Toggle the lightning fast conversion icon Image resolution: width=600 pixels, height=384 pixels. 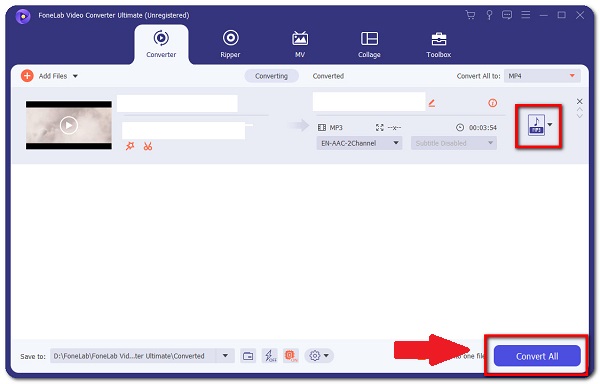point(270,356)
